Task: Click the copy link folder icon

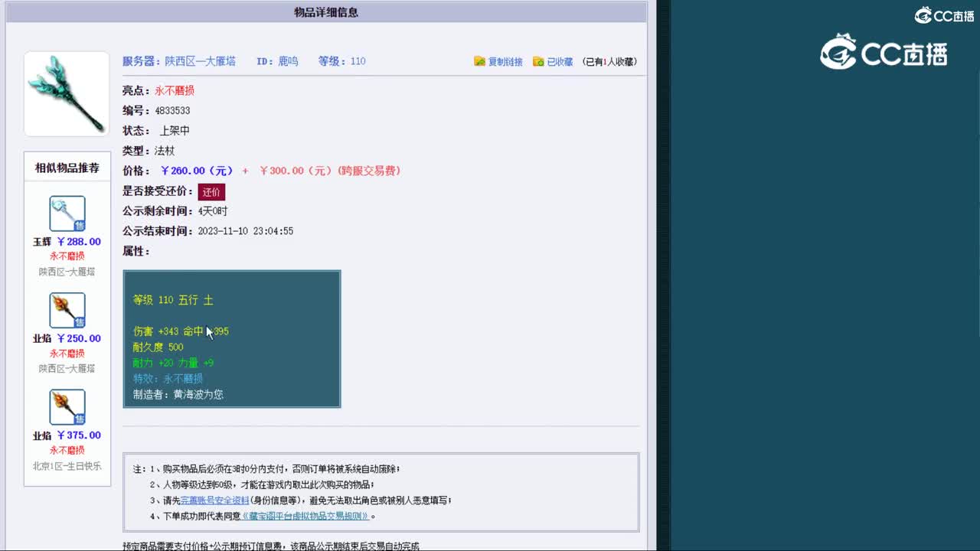Action: [x=480, y=61]
